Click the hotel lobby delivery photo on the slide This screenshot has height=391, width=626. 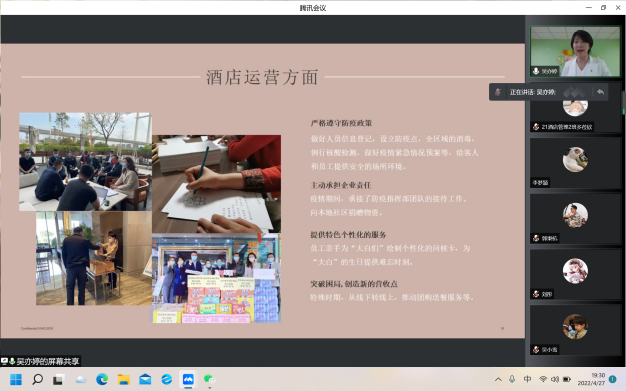coord(94,258)
